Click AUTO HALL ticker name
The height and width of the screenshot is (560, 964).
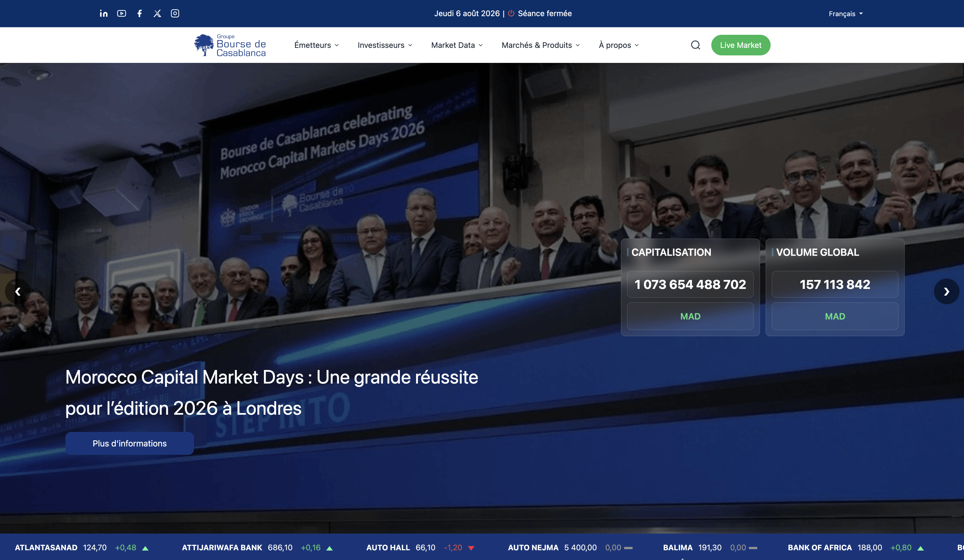coord(388,548)
